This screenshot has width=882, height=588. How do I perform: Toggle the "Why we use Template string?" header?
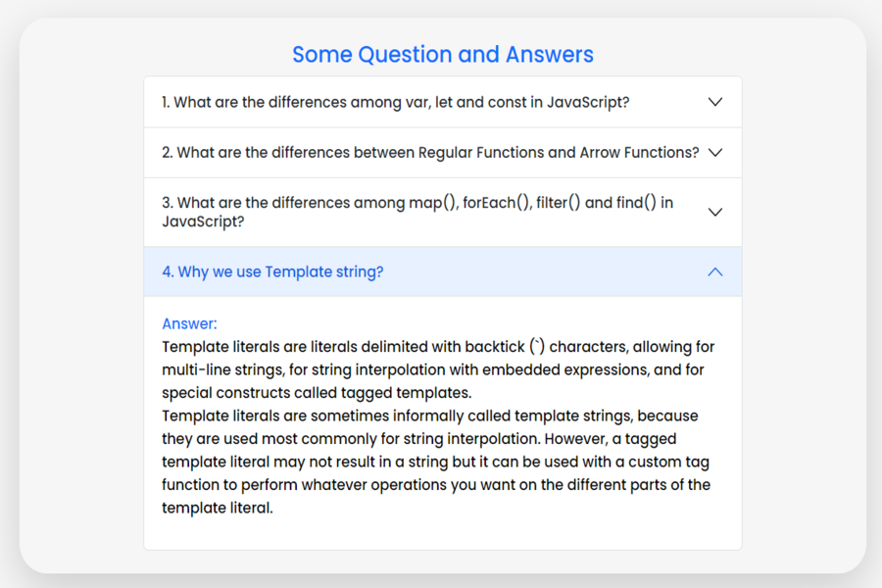[x=272, y=271]
